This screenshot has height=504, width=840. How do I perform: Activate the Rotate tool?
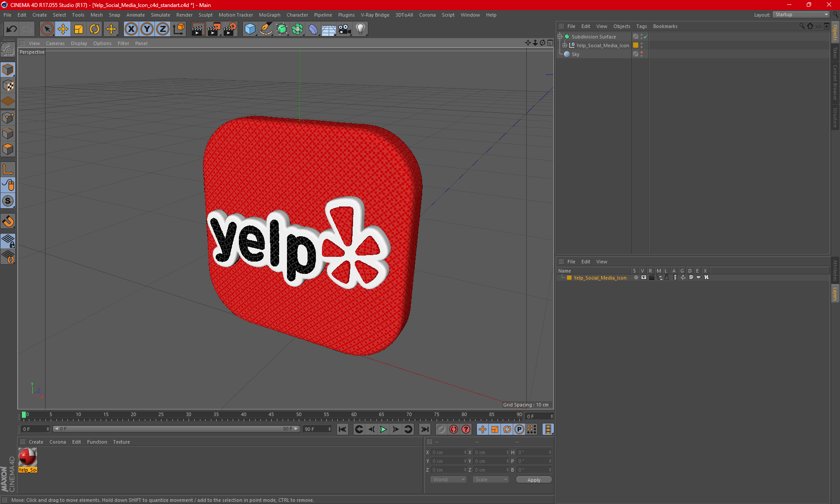click(x=94, y=29)
